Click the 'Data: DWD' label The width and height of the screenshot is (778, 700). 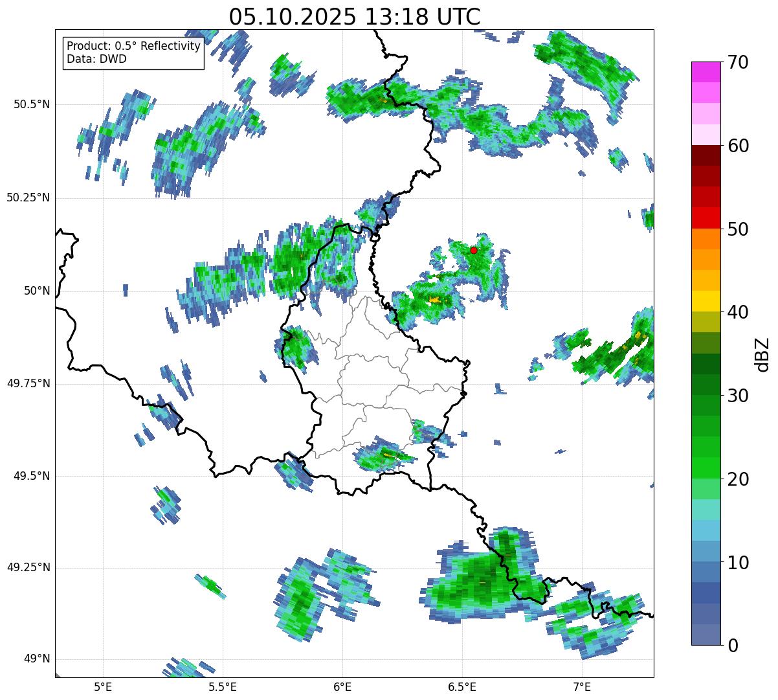(97, 59)
